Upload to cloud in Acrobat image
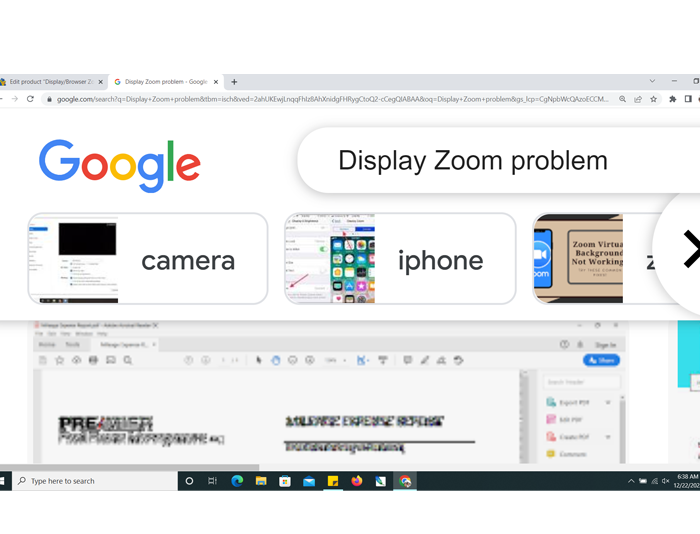 click(76, 360)
